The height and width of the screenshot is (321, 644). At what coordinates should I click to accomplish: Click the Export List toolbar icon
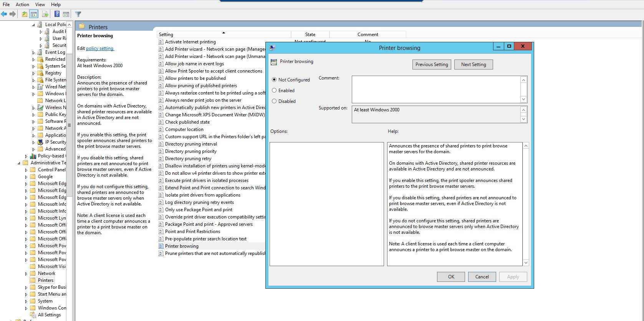[45, 14]
